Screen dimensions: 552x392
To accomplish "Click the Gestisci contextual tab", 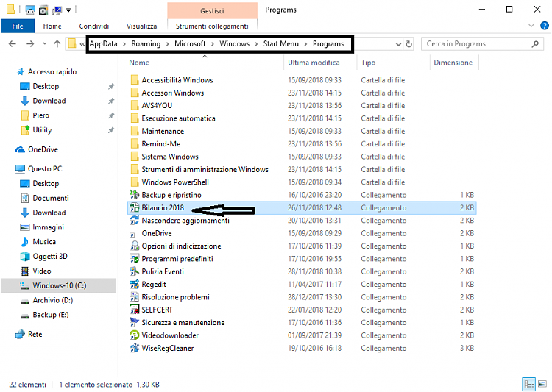I will [212, 11].
